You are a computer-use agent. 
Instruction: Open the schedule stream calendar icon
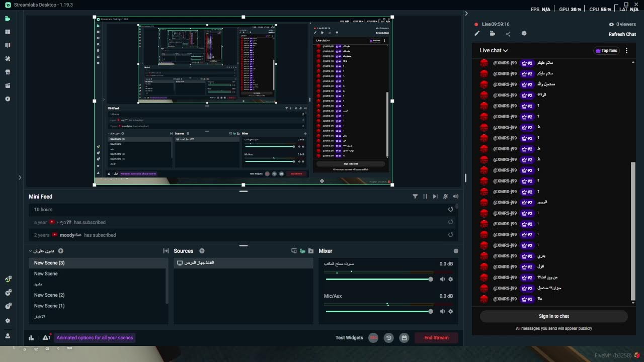[x=404, y=338]
